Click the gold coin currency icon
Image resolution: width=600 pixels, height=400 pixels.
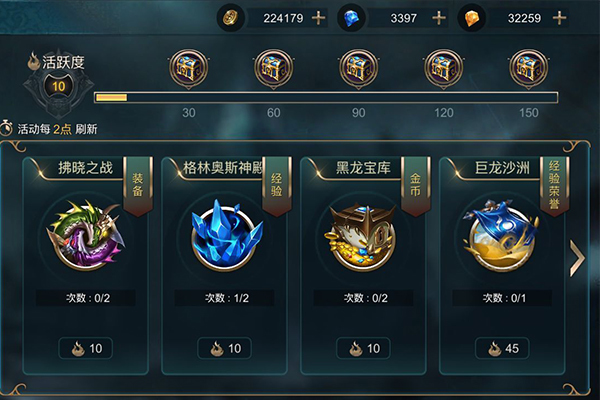(230, 18)
